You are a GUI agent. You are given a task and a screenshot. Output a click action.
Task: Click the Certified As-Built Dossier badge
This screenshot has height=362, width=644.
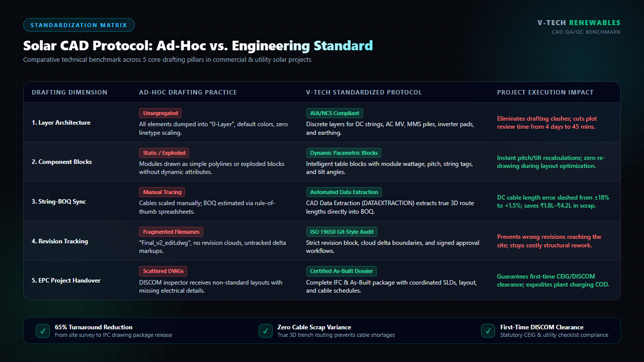pos(342,271)
